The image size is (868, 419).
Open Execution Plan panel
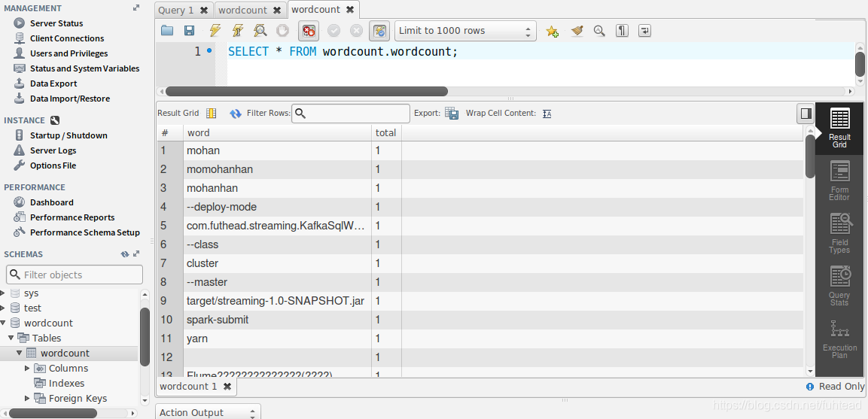point(839,339)
